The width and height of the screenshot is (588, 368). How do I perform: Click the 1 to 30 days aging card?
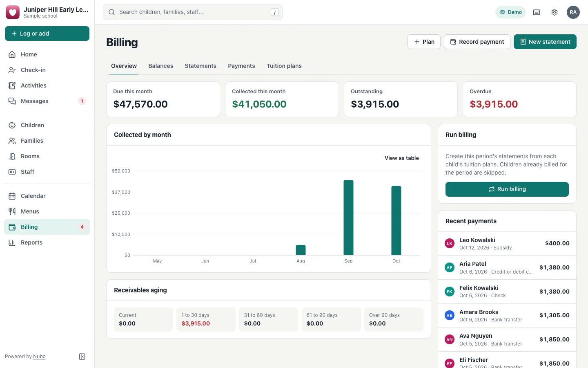[x=206, y=319]
